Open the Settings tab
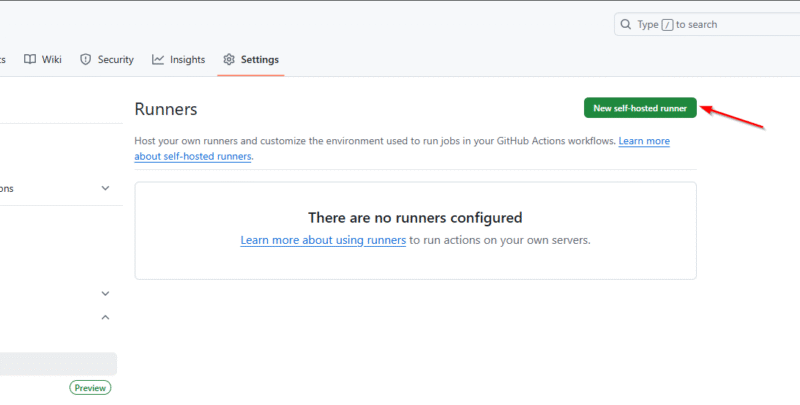The image size is (800, 405). 251,60
